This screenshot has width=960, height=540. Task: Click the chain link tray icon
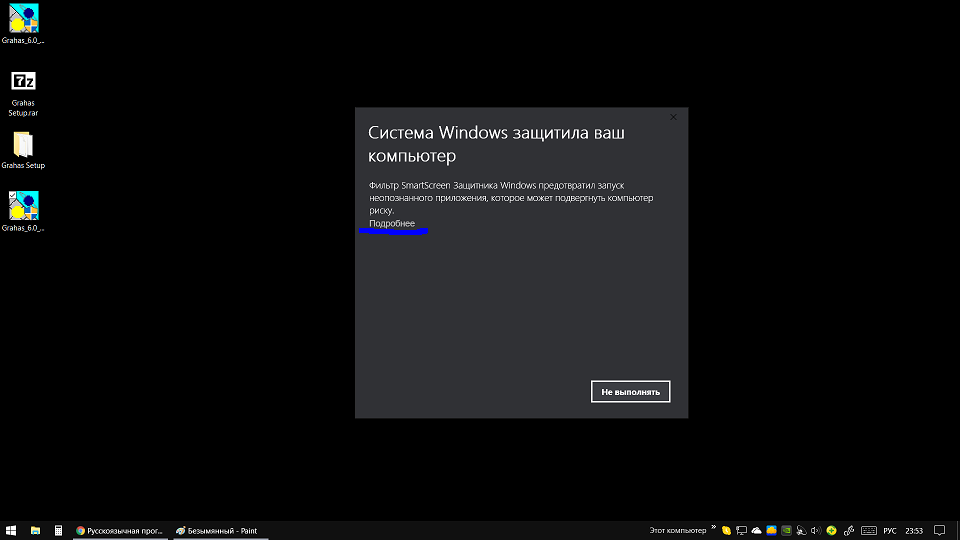point(849,531)
